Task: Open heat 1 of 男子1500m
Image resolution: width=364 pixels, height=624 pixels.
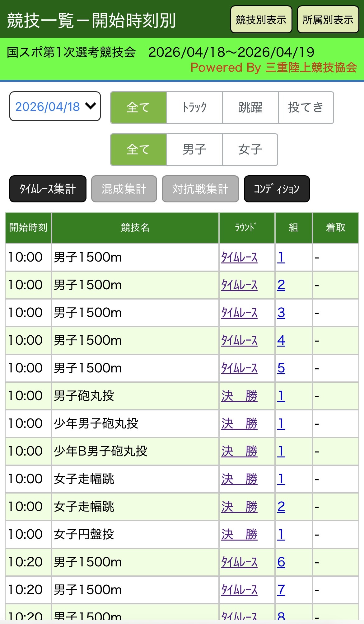Action: click(281, 258)
